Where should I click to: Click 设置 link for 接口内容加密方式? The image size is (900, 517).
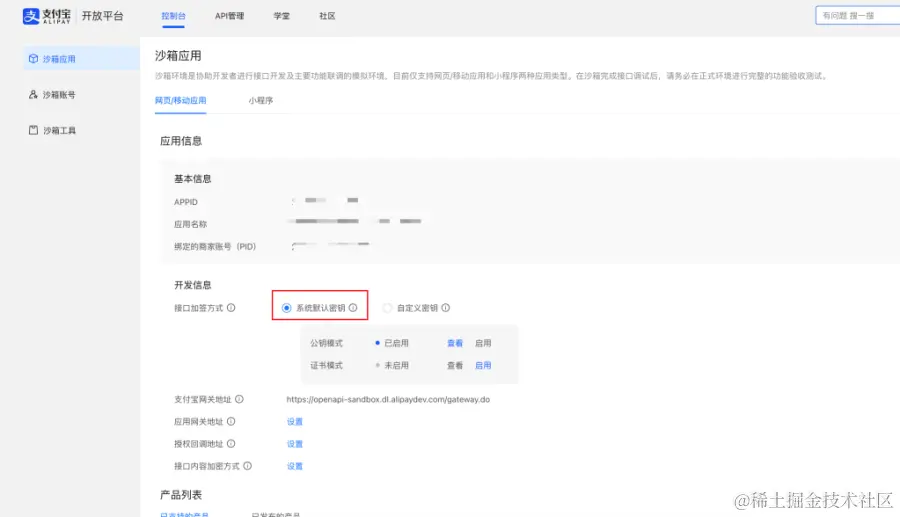coord(294,467)
